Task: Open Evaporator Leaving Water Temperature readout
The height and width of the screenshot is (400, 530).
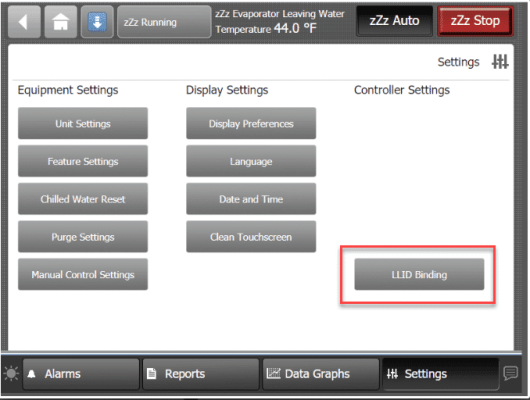Action: 280,22
